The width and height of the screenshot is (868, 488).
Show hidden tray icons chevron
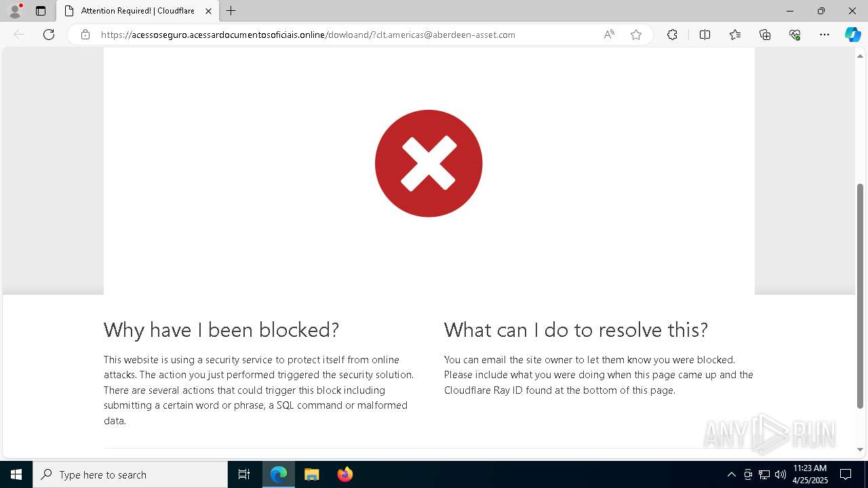point(731,474)
